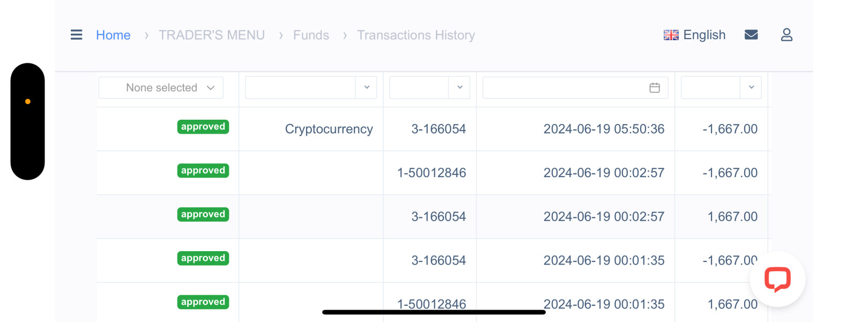Screen dimensions: 868x322
Task: Open the red live chat bubble
Action: point(777,279)
